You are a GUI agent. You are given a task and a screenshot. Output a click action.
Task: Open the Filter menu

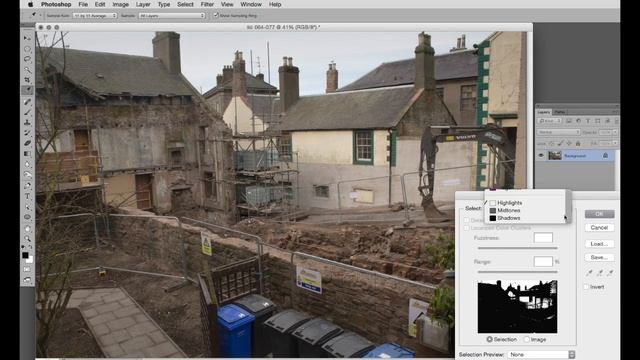(207, 4)
